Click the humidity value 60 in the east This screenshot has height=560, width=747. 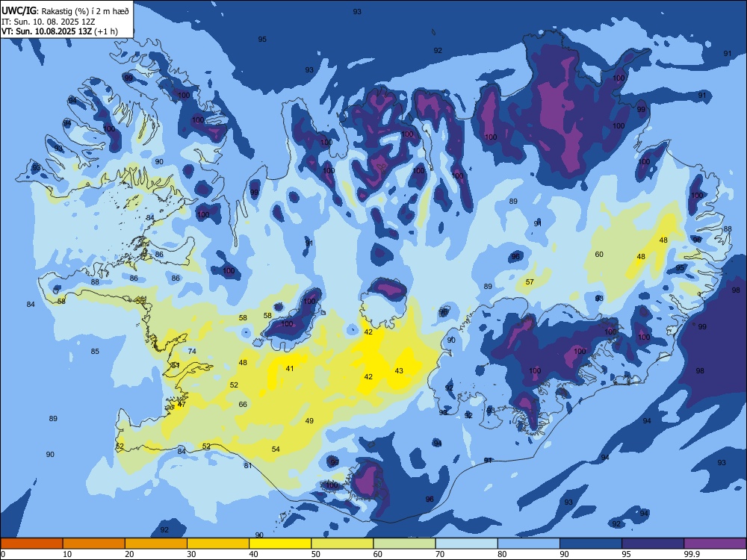pyautogui.click(x=599, y=255)
